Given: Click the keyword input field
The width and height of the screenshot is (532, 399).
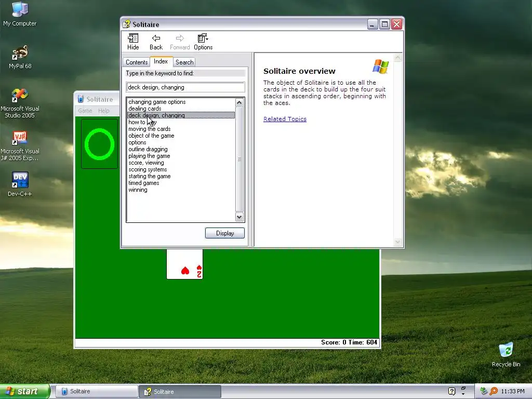Looking at the screenshot, I should pos(185,87).
